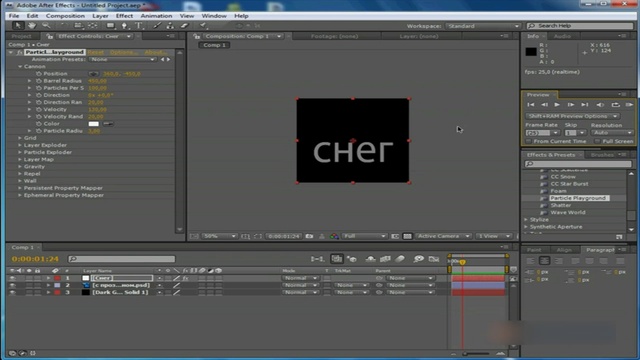Open 50% magnification dropdown
The width and height of the screenshot is (640, 360).
tap(219, 236)
